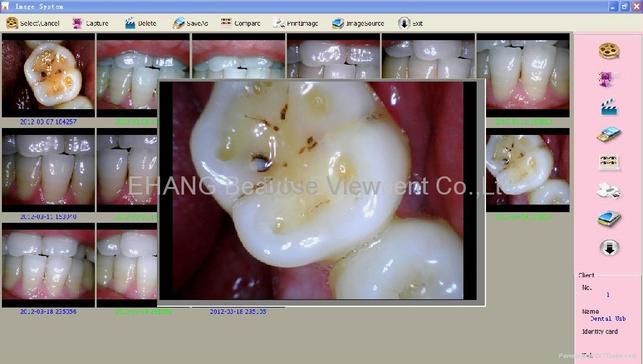
Task: Click the client name value "Dental Usb"
Action: click(608, 319)
